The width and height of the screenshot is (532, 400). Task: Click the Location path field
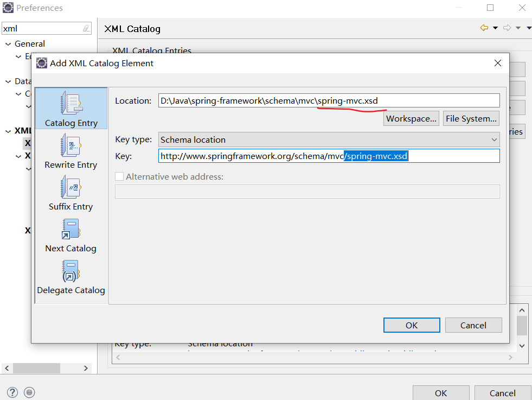tap(329, 100)
